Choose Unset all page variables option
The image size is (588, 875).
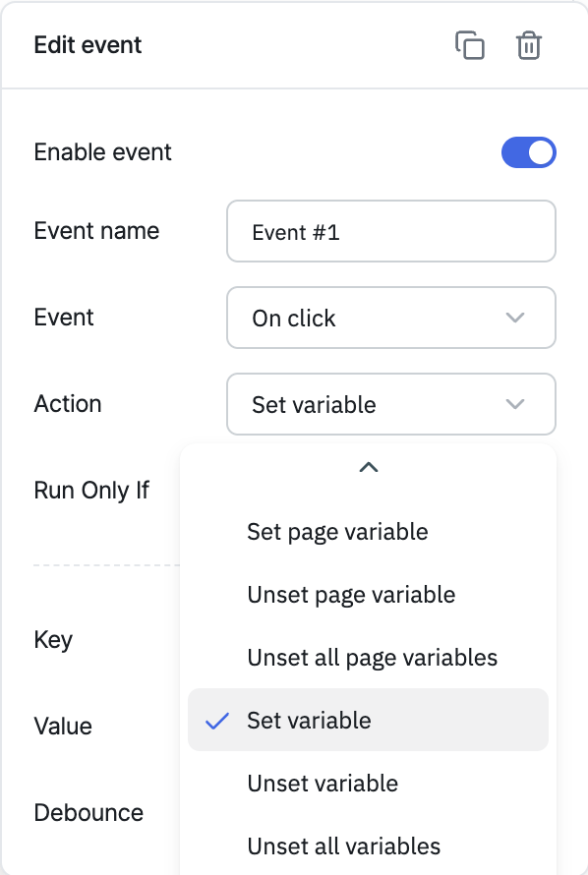pyautogui.click(x=368, y=658)
